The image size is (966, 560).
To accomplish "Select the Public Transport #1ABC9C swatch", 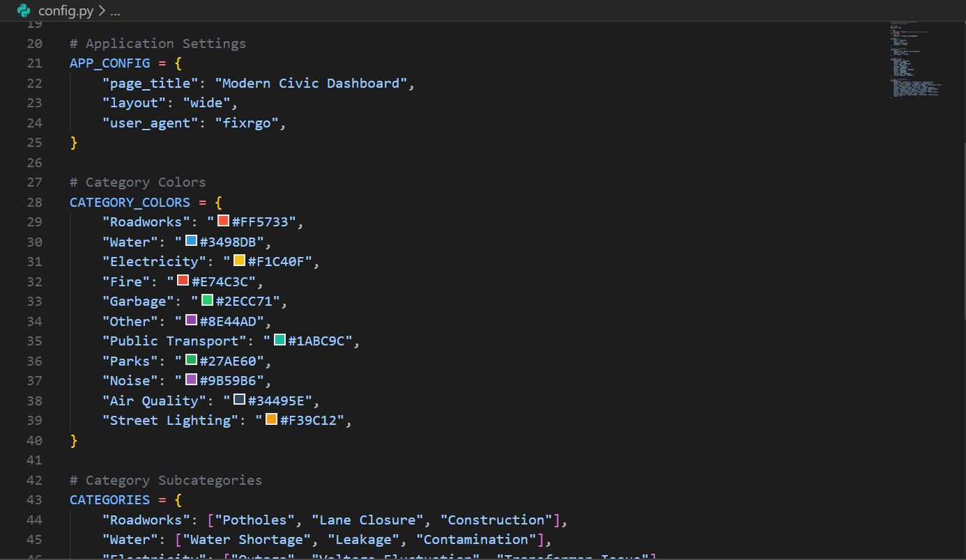I will 279,340.
